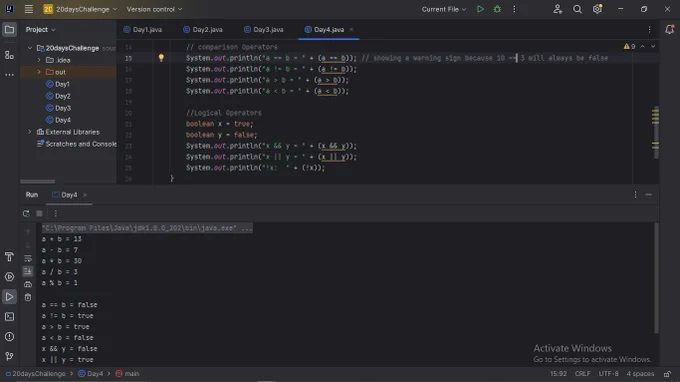Open the Terminal tool window
Image resolution: width=680 pixels, height=382 pixels.
tap(9, 317)
